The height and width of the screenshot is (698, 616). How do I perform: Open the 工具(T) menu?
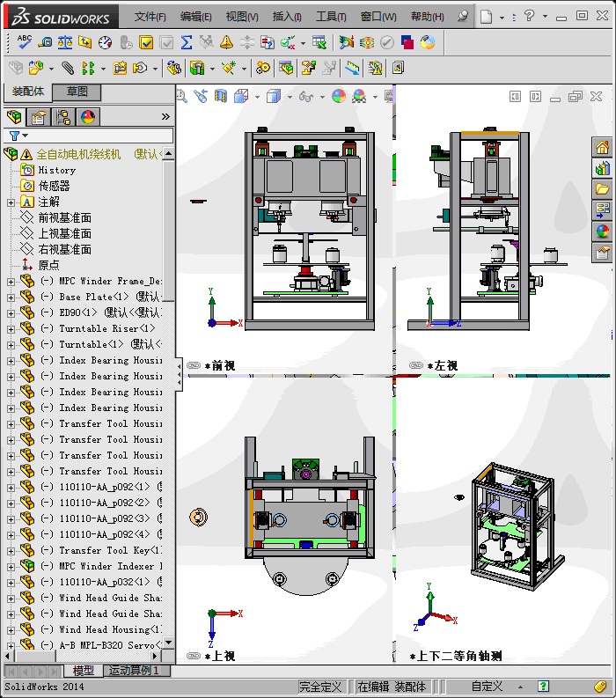pyautogui.click(x=331, y=17)
